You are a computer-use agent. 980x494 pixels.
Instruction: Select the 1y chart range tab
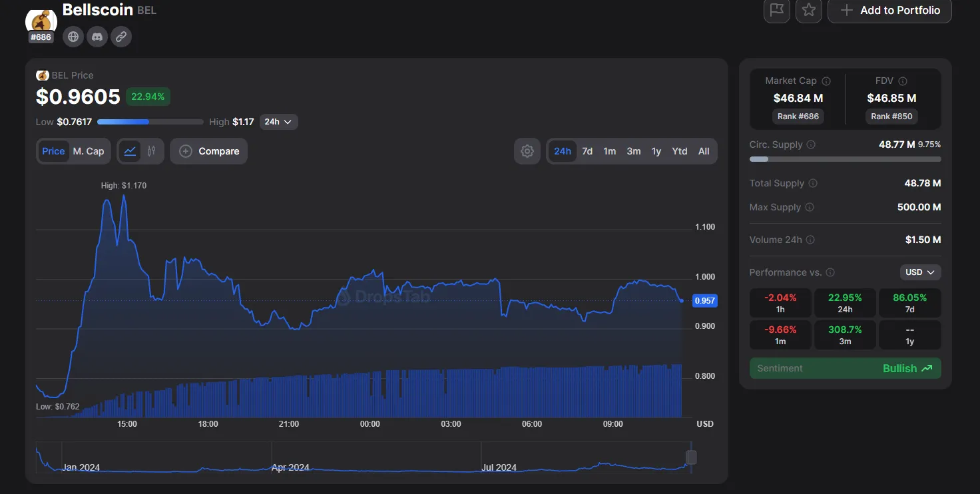tap(656, 151)
